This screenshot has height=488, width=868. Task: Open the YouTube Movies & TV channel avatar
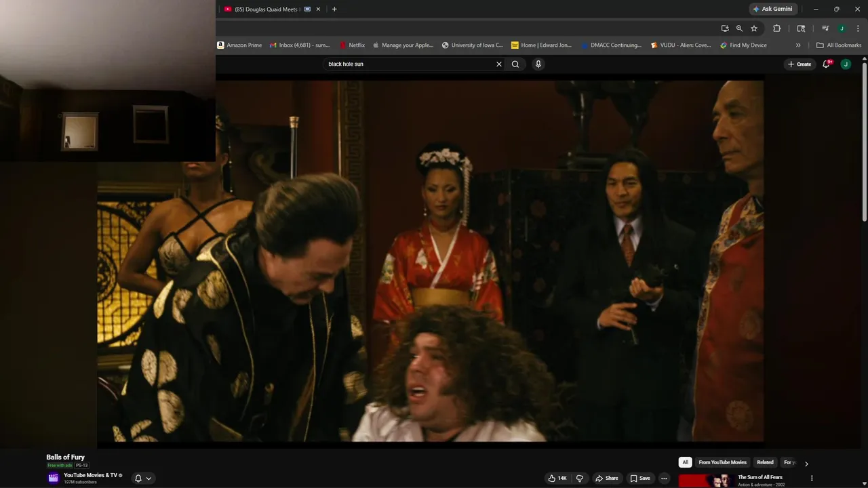(54, 478)
